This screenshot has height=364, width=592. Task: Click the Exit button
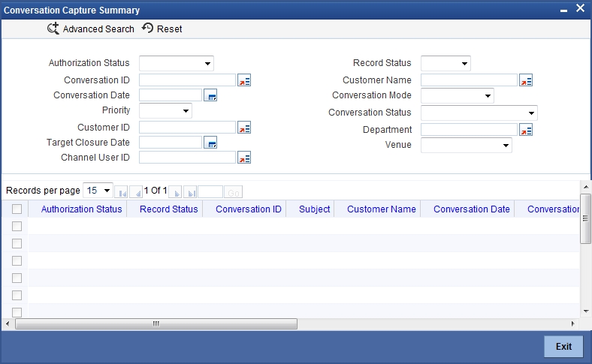(x=563, y=346)
